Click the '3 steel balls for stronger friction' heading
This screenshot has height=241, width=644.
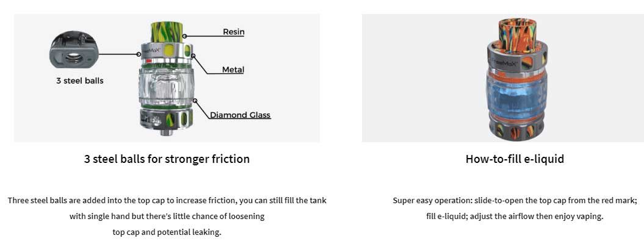point(167,159)
